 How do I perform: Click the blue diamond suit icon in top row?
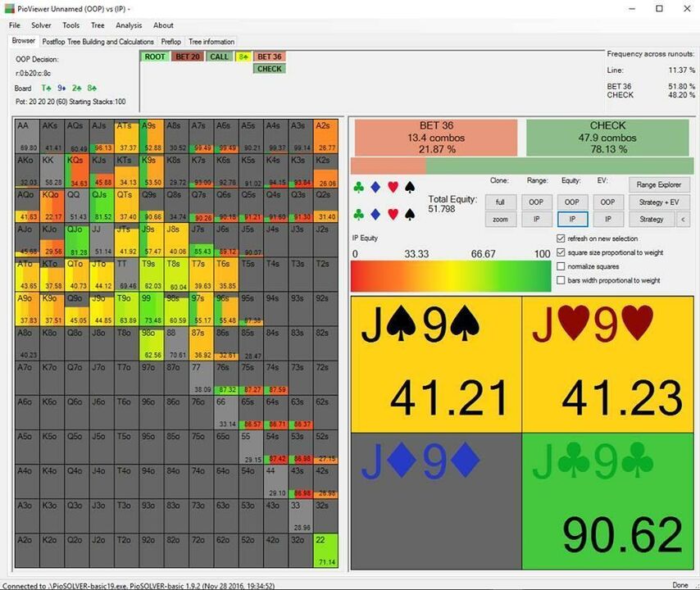[375, 188]
